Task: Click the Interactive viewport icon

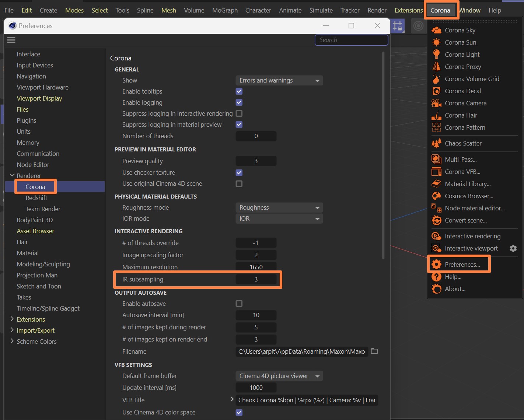Action: (x=436, y=248)
